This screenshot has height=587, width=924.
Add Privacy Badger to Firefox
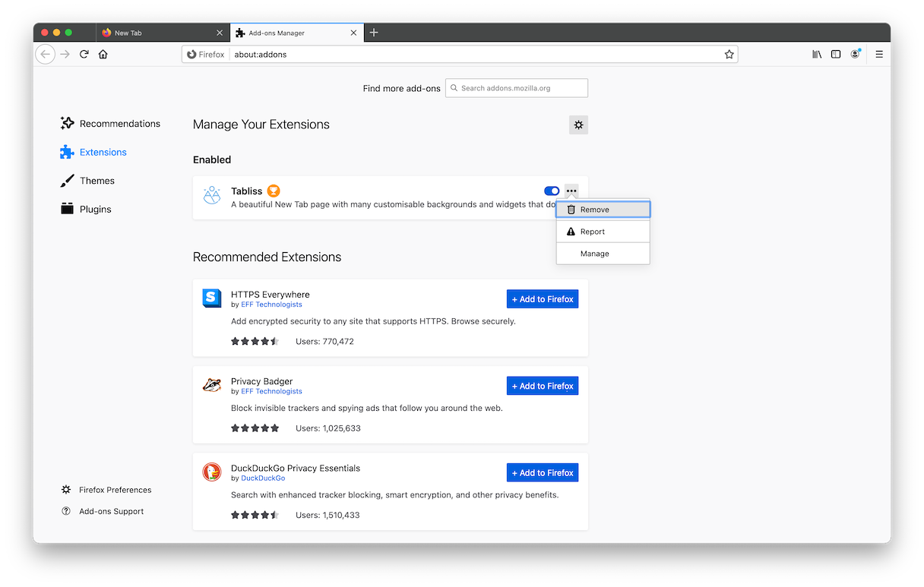click(543, 386)
